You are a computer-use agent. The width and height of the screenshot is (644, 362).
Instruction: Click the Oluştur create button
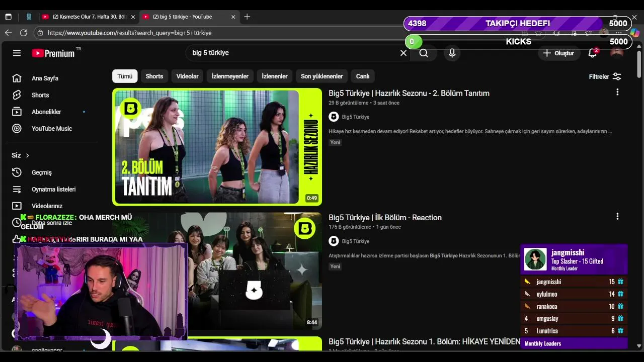point(558,53)
